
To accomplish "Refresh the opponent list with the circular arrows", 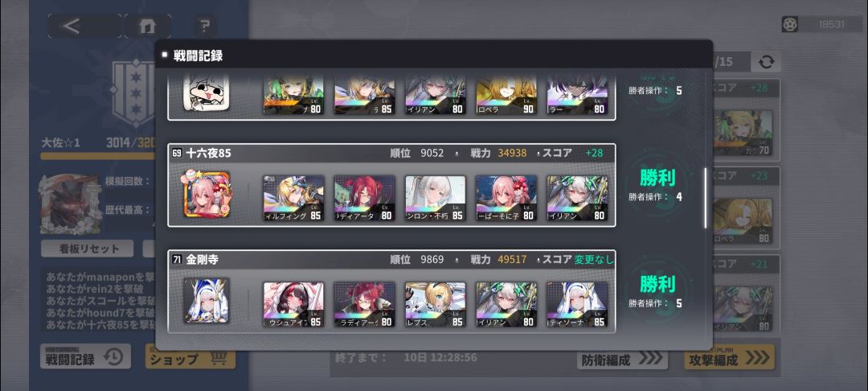I will 766,62.
